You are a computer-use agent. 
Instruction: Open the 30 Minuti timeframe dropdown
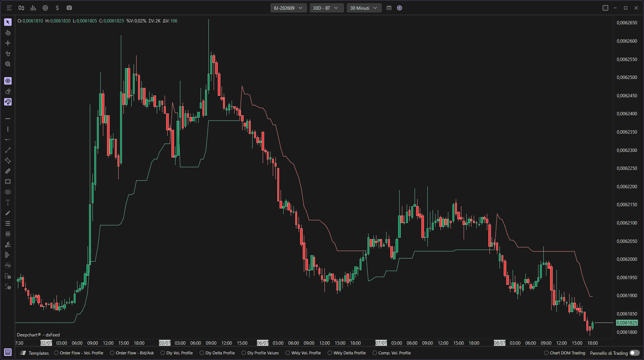364,8
